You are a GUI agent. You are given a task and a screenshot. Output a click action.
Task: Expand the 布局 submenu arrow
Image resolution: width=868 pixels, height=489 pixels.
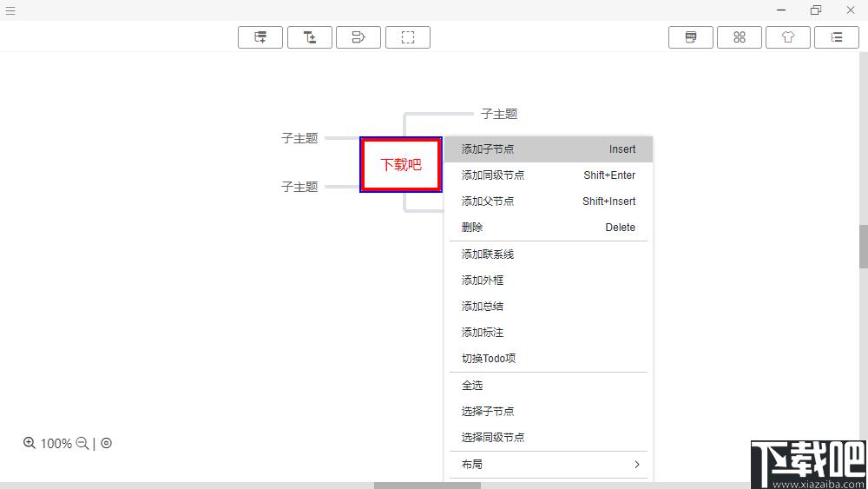coord(638,465)
